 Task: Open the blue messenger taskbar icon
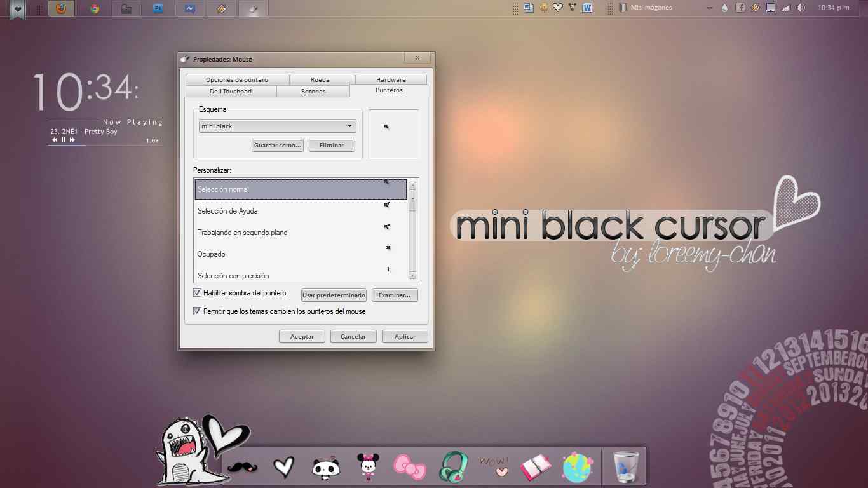[x=189, y=9]
